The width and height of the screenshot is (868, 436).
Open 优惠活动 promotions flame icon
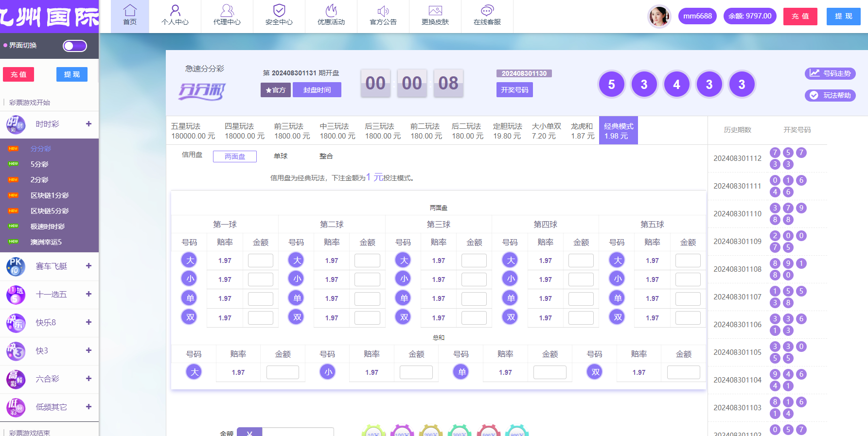click(x=331, y=11)
